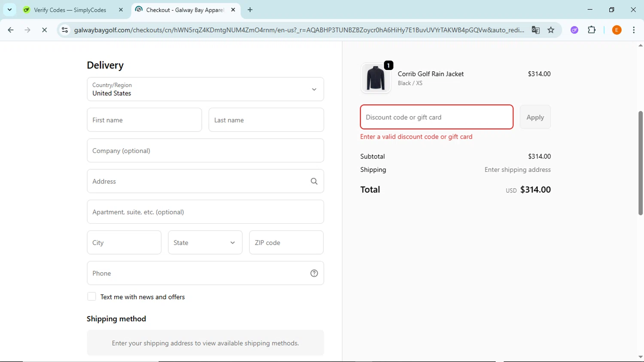
Task: Click the Address input field
Action: (x=205, y=181)
